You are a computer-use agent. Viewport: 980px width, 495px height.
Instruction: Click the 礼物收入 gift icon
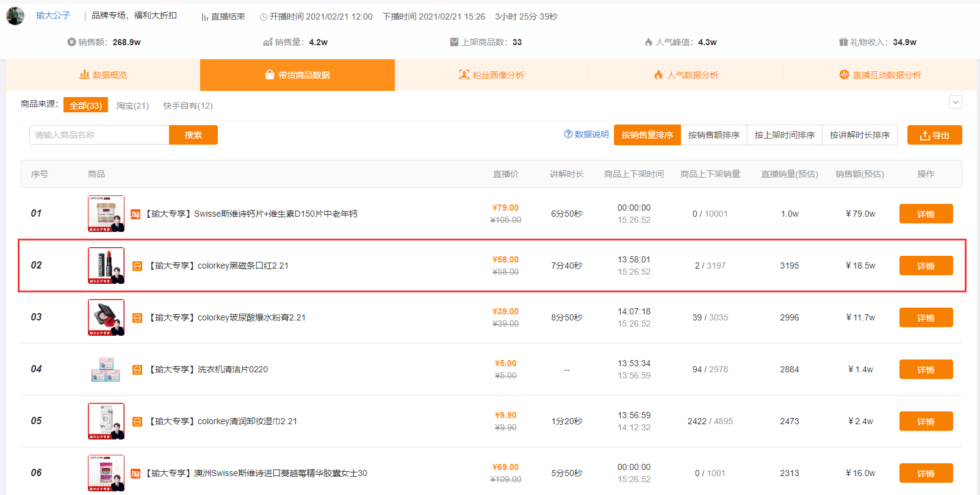843,42
